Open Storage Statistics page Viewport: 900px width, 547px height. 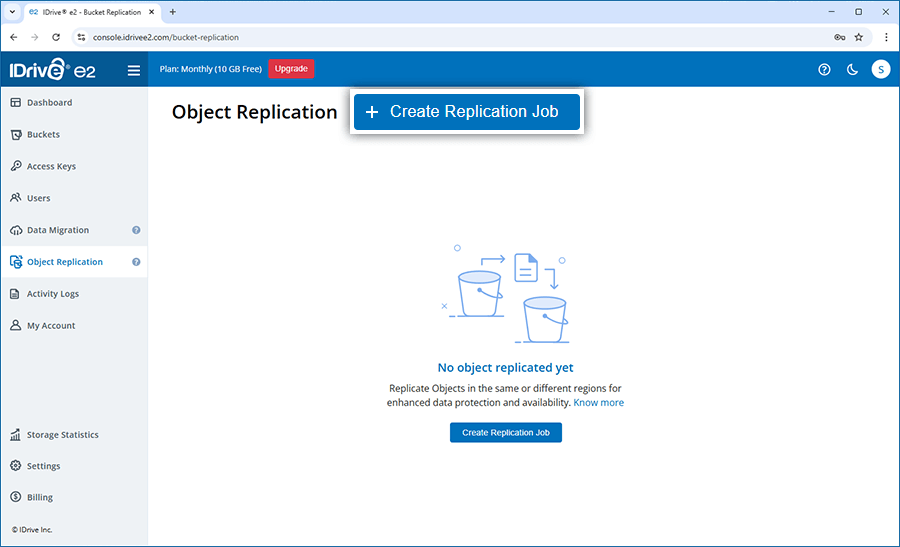tap(62, 435)
